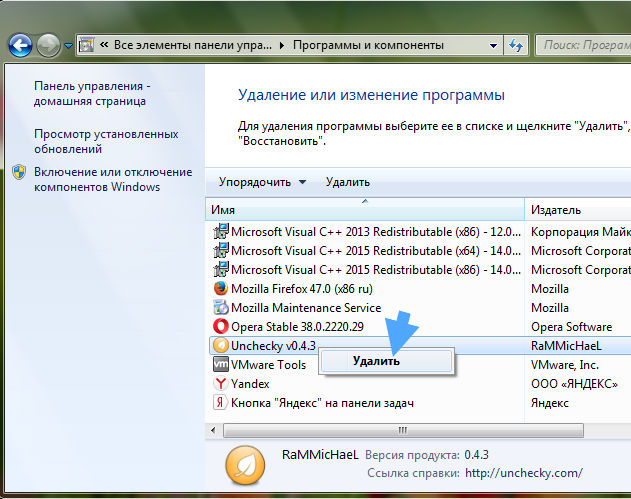Click publisher Яндекс cell in last row
Viewport: 631px width, 499px height.
point(550,402)
